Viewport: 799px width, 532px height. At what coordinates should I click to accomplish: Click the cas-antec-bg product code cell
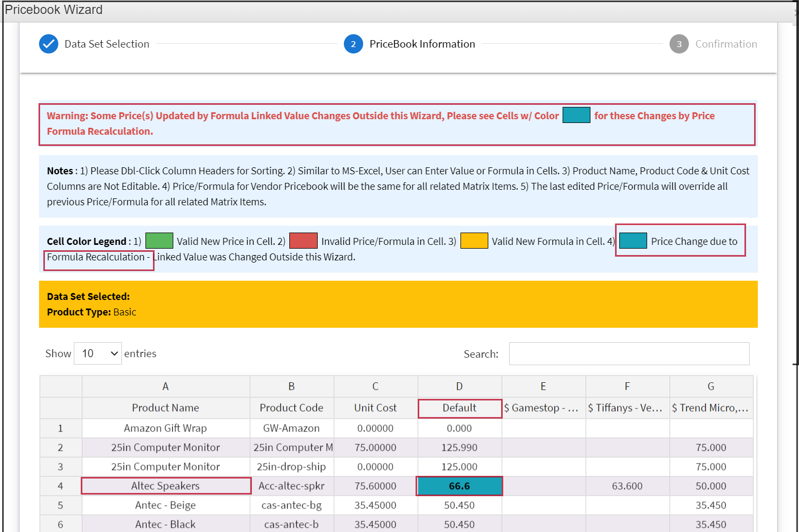291,505
